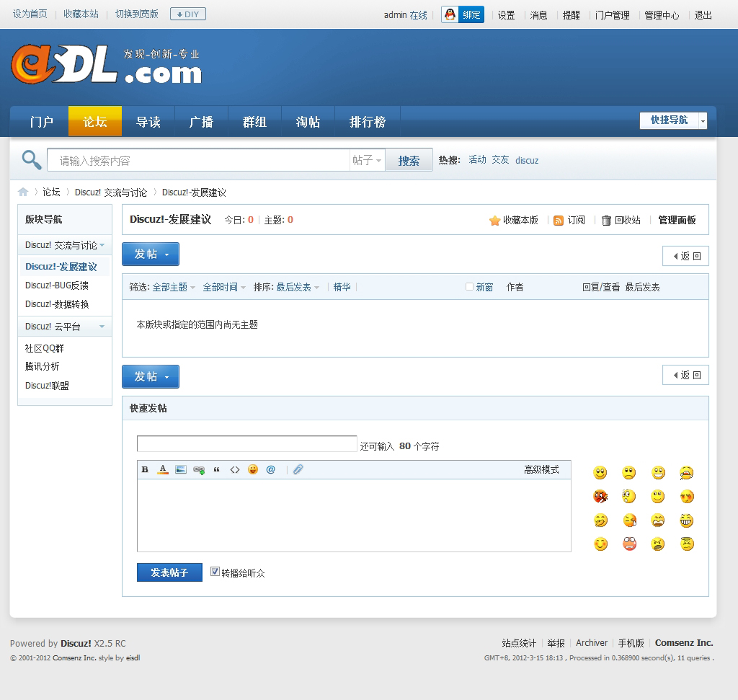Open the 最后发表 sort dropdown

coord(298,287)
